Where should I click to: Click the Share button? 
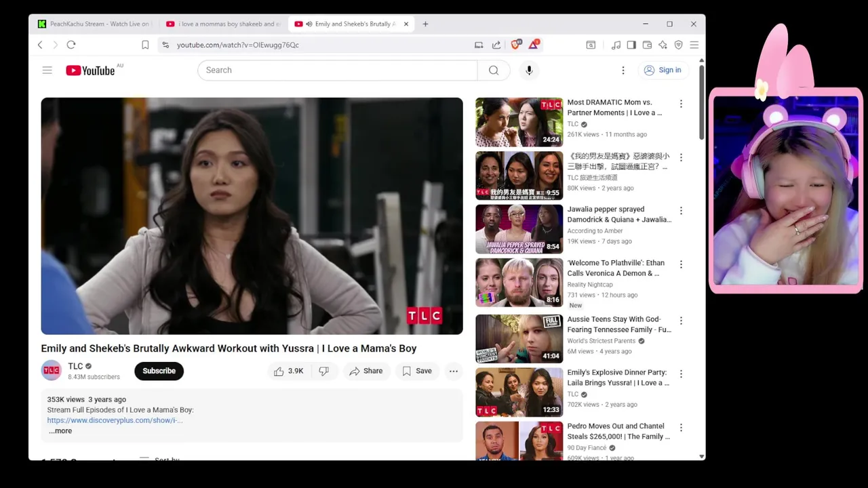[366, 371]
